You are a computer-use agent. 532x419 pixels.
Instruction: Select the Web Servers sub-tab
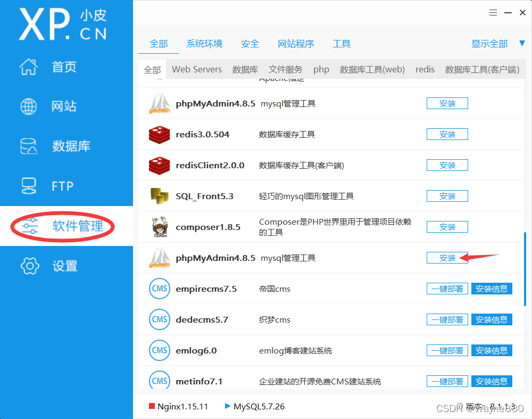197,69
